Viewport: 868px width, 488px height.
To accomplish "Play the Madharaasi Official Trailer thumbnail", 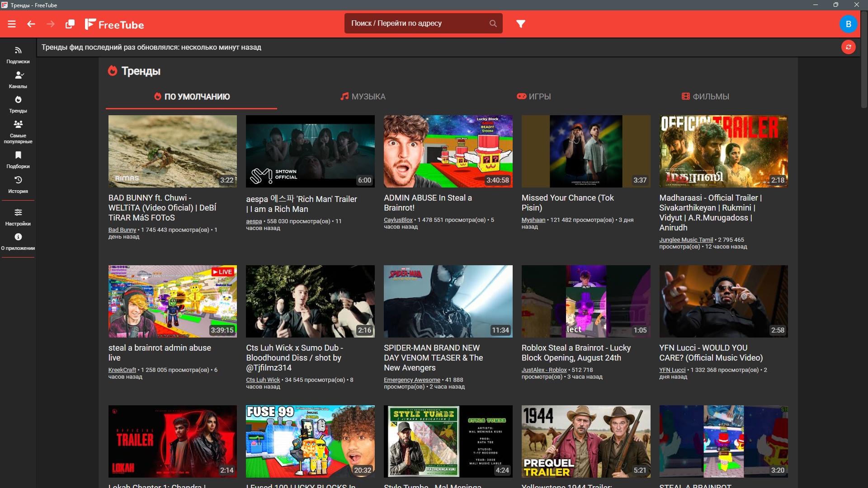I will [723, 151].
